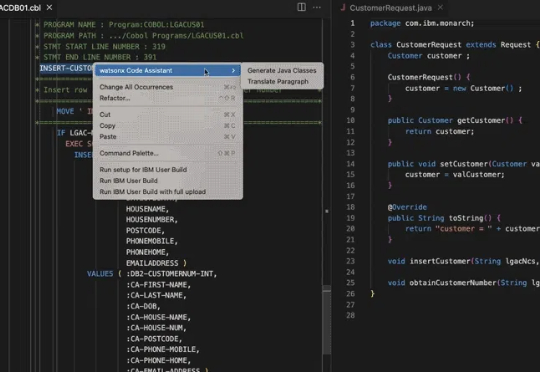Click line number 18 in Java editor
The height and width of the screenshot is (372, 540).
(351, 207)
